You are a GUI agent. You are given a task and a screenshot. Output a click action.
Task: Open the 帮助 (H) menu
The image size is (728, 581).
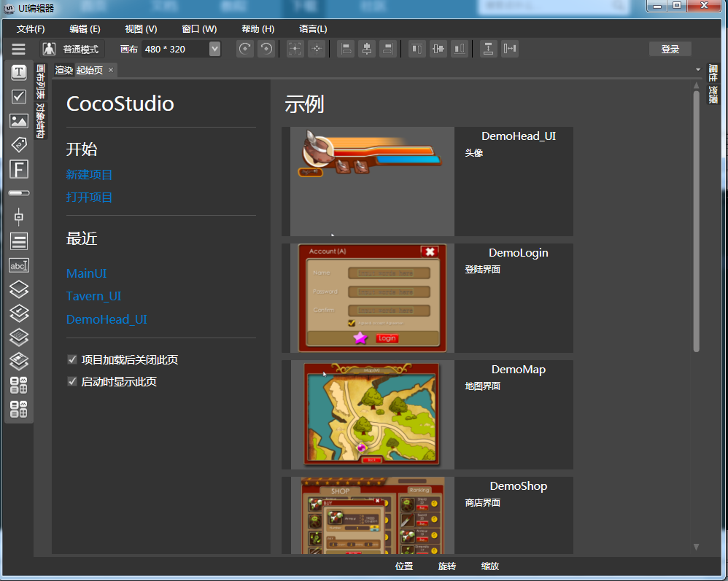click(257, 28)
